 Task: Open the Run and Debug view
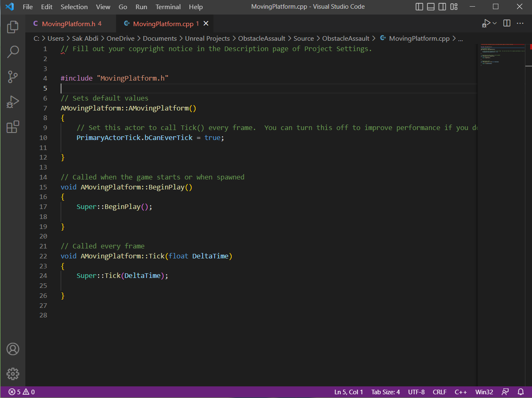tap(13, 102)
